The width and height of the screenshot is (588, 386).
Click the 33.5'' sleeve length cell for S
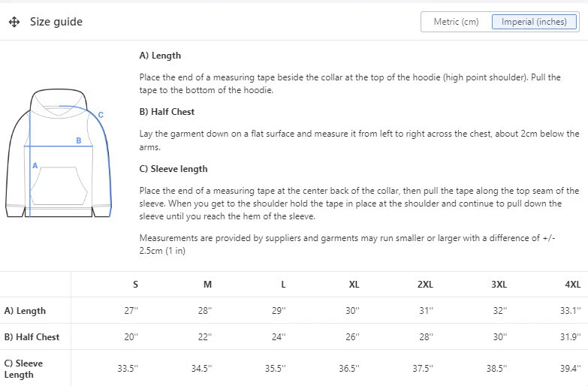[x=131, y=369]
